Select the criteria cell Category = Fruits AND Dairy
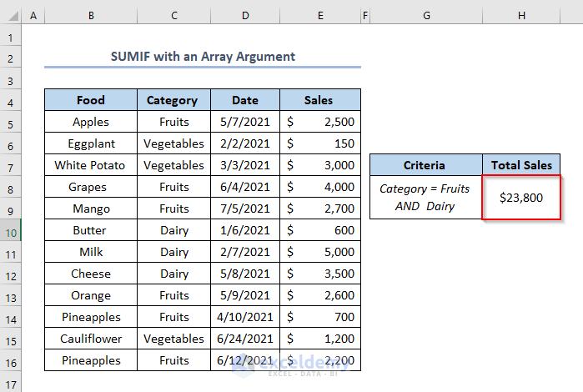This screenshot has height=392, width=583. click(425, 198)
